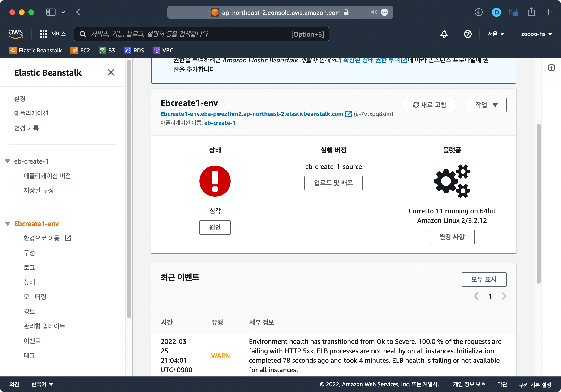Viewport: 561px width, 392px height.
Task: Select 변경 기록 in side navigation
Action: click(26, 128)
